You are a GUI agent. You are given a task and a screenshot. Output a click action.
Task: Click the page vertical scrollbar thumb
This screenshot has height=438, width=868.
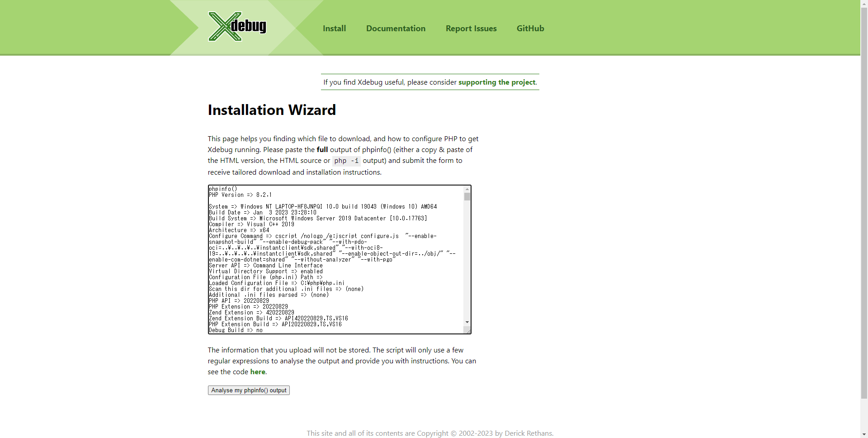click(x=864, y=204)
